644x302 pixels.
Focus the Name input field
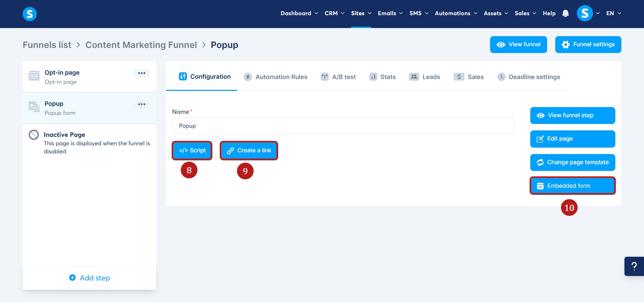click(x=343, y=126)
